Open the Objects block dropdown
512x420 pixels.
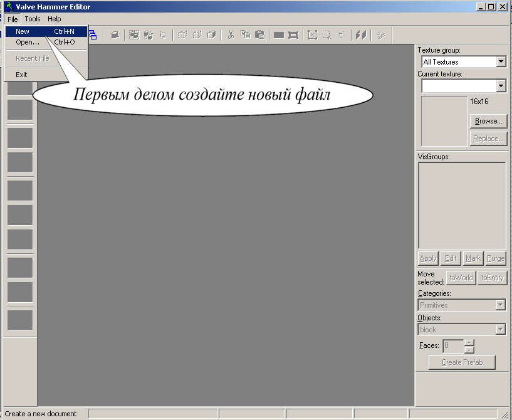click(x=500, y=330)
